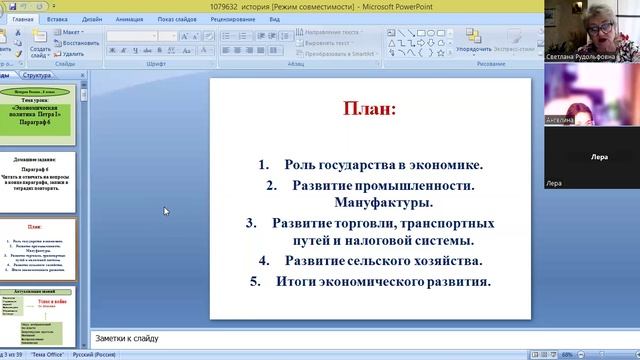Image resolution: width=640 pixels, height=360 pixels.
Task: Open the Показ слайдов ribbon tab
Action: click(x=177, y=19)
